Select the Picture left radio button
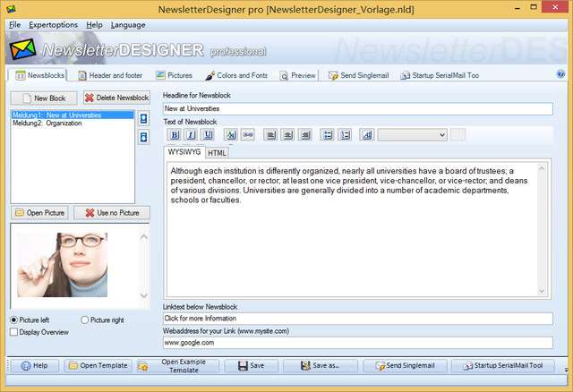 [x=14, y=320]
